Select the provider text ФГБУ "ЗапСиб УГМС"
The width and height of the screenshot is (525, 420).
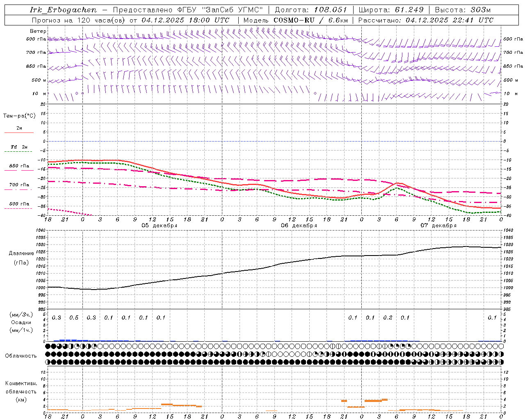point(219,10)
